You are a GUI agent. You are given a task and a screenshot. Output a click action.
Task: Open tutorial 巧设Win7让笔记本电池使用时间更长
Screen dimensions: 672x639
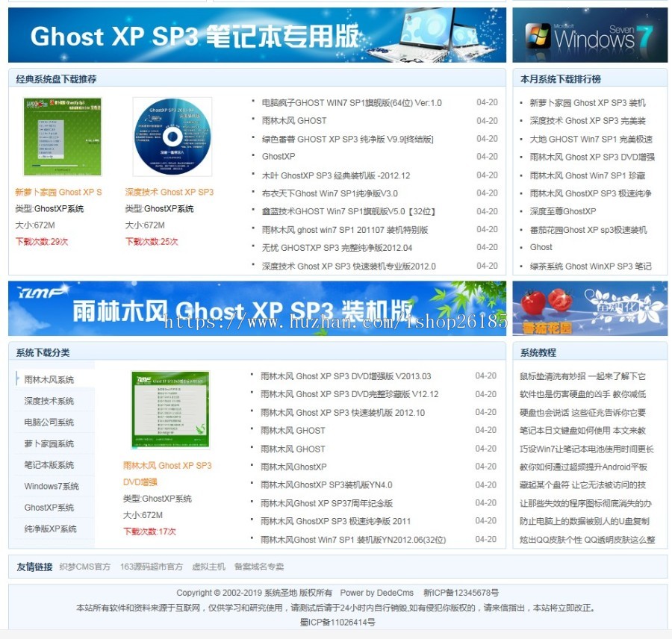[587, 449]
